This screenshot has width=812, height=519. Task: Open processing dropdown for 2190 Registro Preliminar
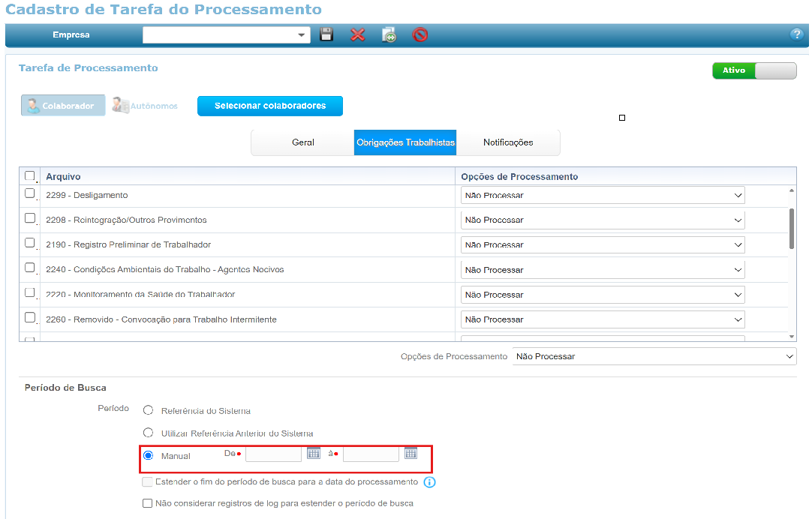coord(603,244)
